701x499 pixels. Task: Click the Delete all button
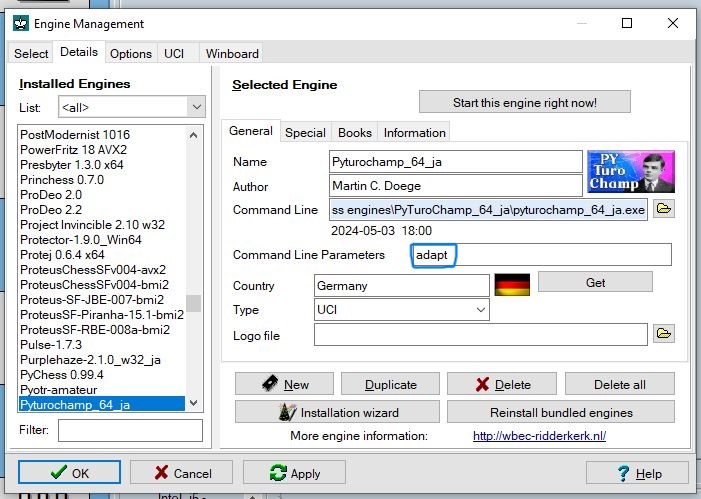coord(620,384)
